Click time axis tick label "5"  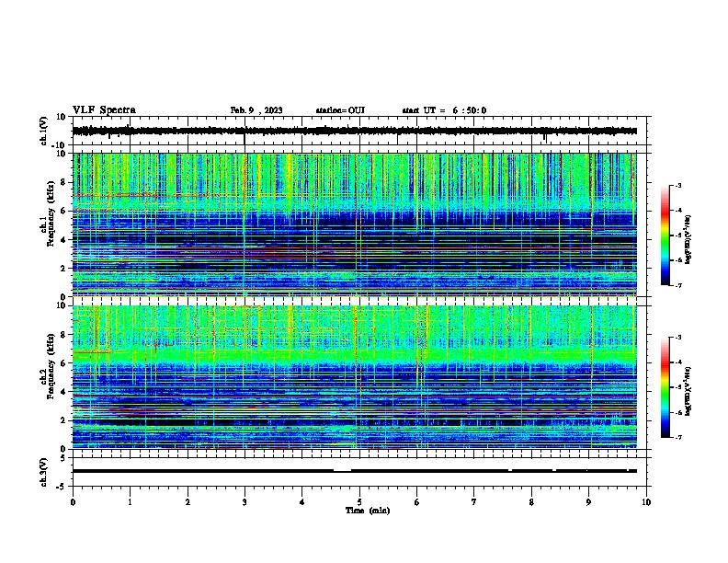point(359,502)
